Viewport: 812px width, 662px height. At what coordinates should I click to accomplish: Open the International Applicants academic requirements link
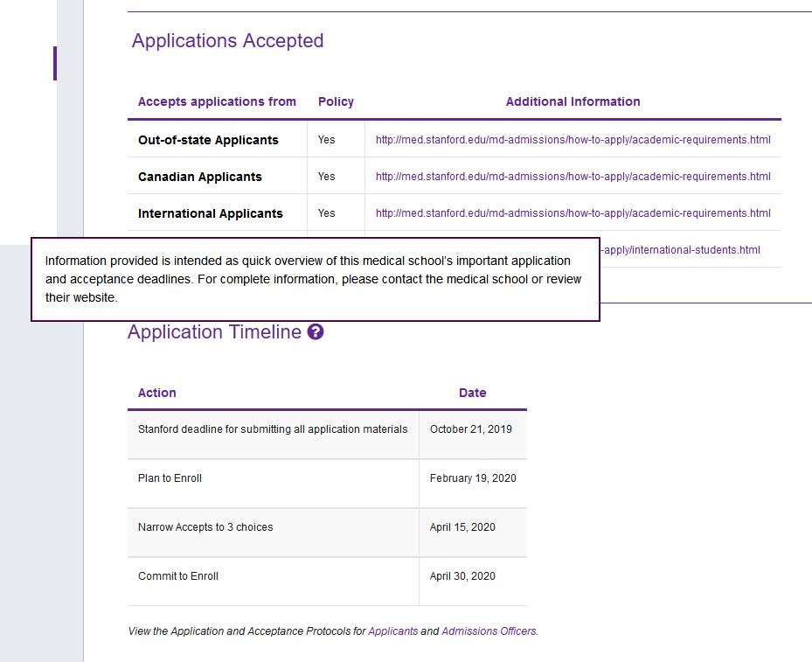573,213
